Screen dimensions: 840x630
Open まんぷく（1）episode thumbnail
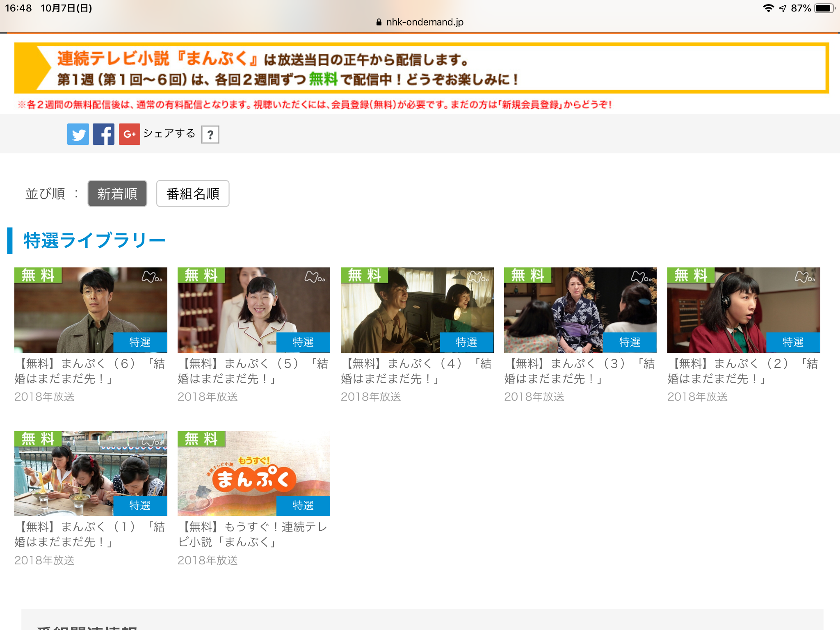[x=91, y=473]
